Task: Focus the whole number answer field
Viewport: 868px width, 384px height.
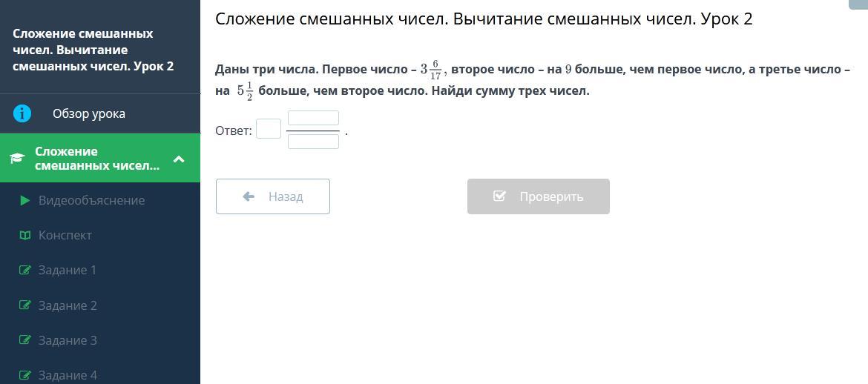Action: [269, 130]
